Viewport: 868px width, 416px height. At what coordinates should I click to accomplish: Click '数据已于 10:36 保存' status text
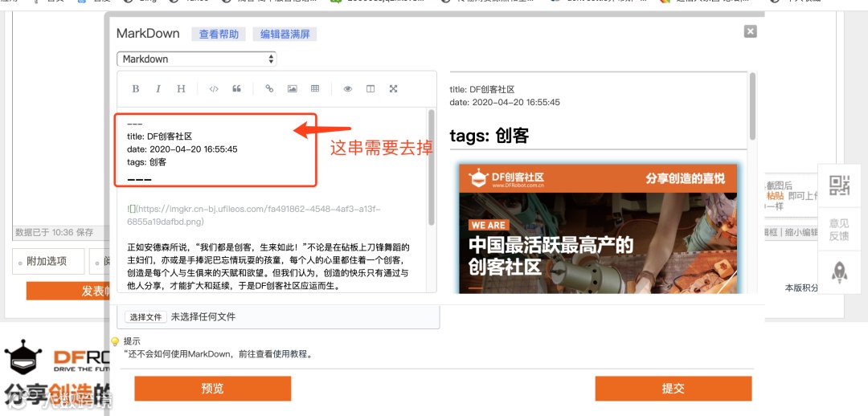click(x=55, y=232)
